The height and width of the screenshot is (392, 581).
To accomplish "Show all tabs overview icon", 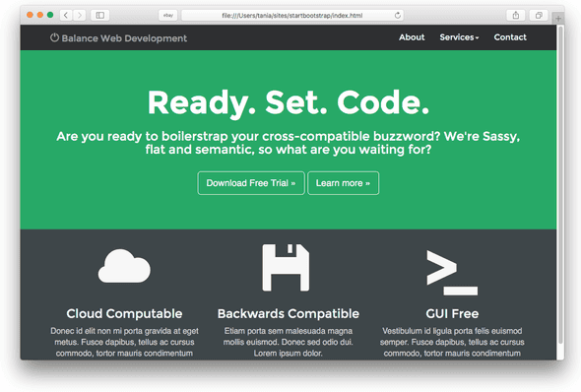I will tap(539, 15).
